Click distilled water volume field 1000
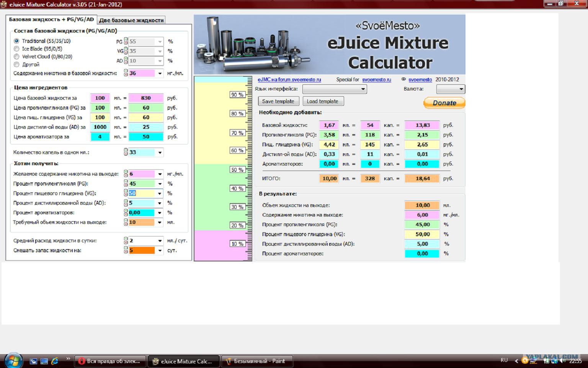The width and height of the screenshot is (588, 368). 100,127
